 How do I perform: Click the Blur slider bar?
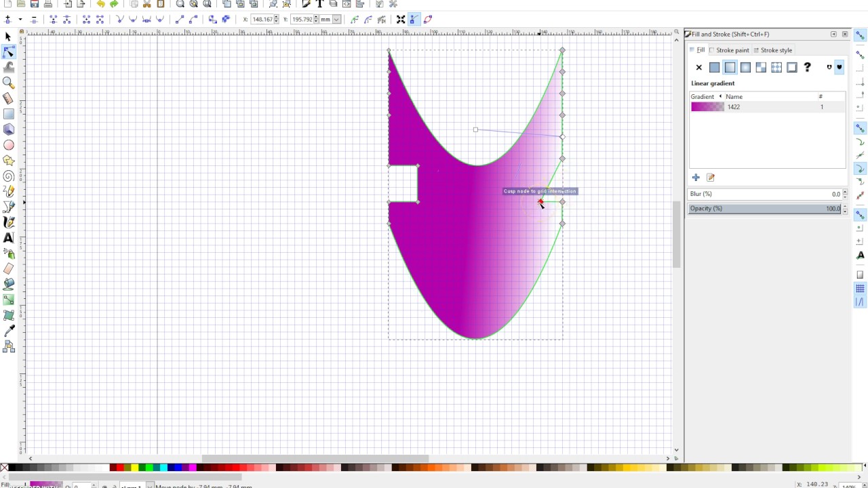[765, 195]
